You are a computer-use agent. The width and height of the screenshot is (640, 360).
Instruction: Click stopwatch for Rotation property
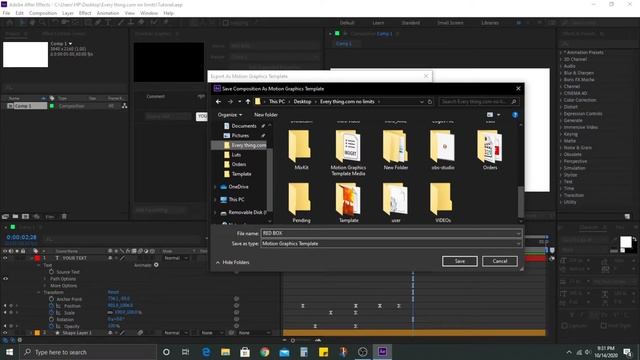coord(51,319)
